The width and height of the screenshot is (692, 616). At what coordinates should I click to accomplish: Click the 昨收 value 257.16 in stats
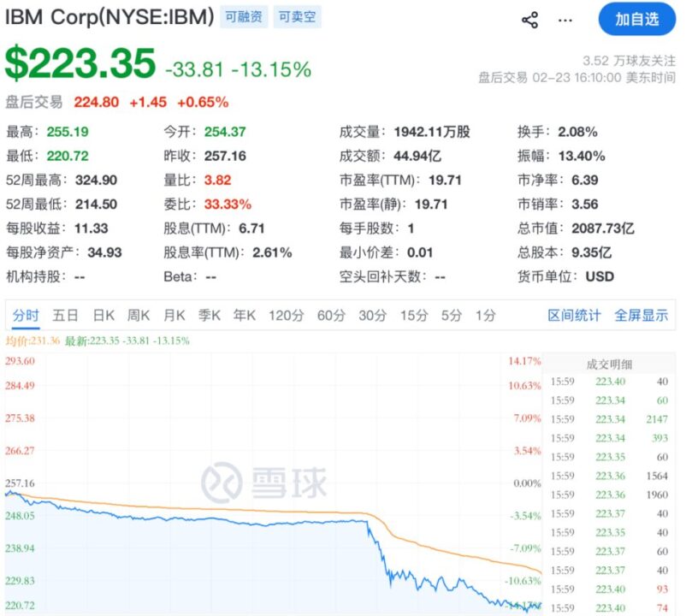pos(225,157)
